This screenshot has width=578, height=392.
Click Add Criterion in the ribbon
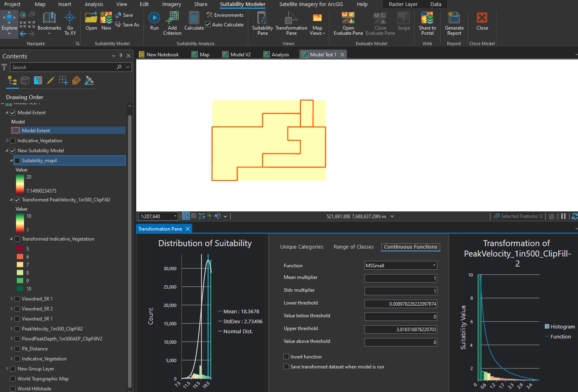pos(172,23)
